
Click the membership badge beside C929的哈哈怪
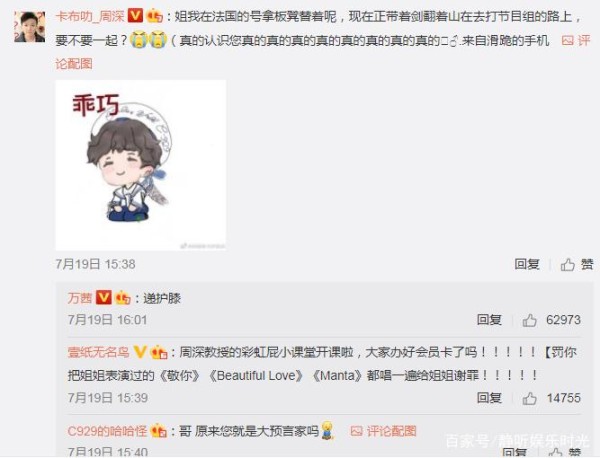159,431
